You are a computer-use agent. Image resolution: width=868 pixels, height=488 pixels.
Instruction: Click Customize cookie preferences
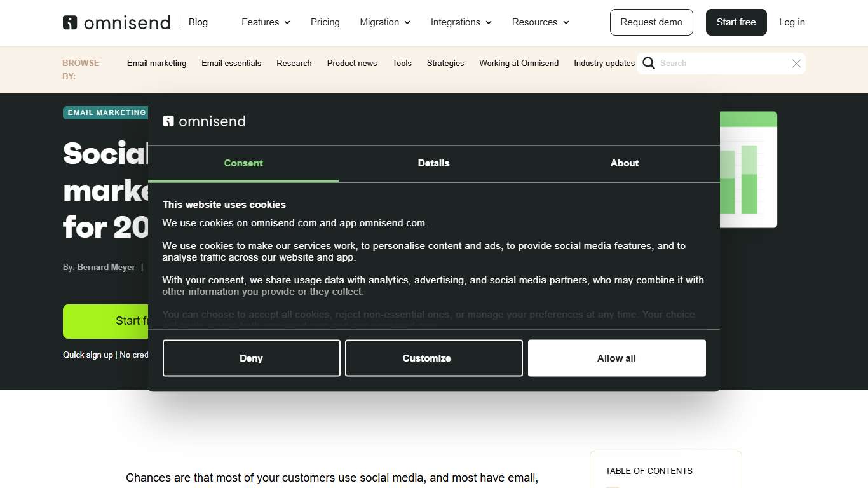[x=433, y=358]
